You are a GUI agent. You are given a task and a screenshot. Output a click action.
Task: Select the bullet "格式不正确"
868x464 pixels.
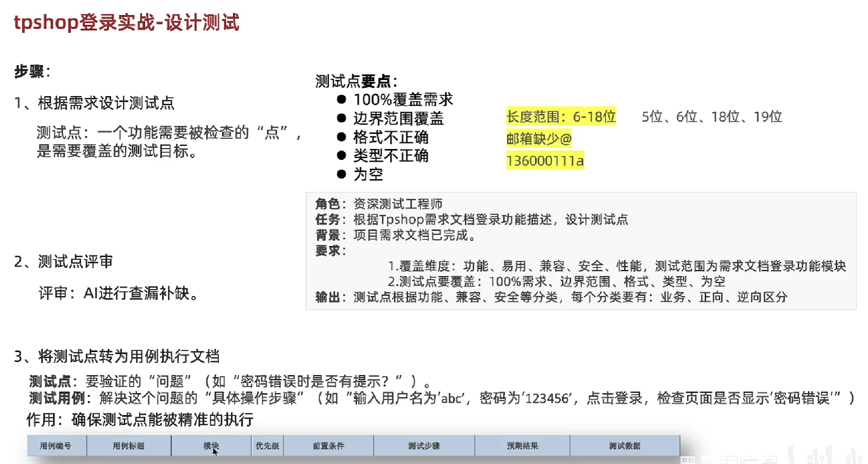pyautogui.click(x=391, y=137)
